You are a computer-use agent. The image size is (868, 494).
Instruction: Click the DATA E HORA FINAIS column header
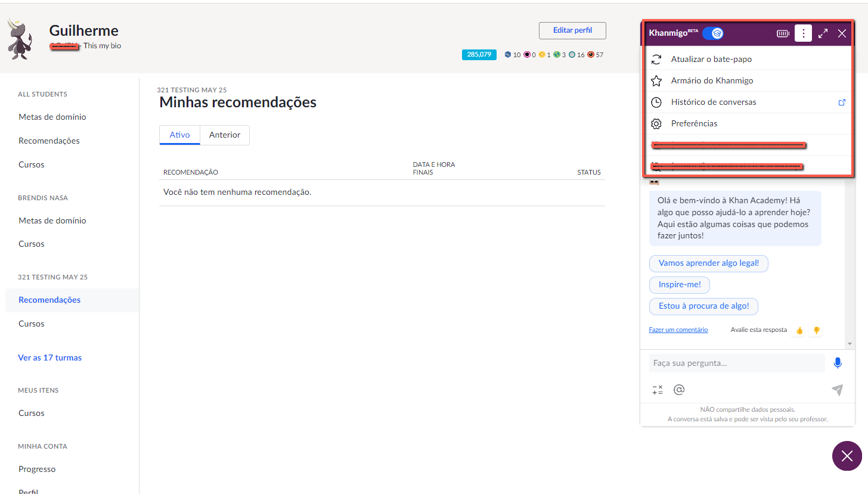(434, 168)
